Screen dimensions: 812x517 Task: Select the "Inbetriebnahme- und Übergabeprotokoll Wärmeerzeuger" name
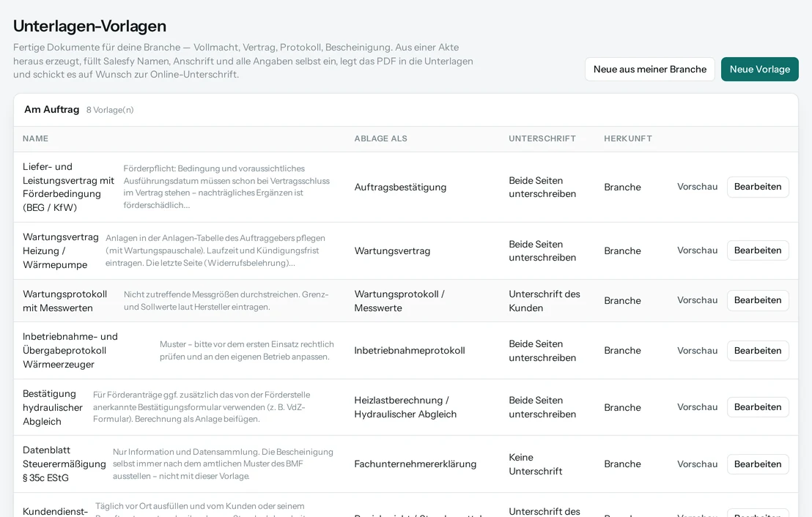coord(70,350)
